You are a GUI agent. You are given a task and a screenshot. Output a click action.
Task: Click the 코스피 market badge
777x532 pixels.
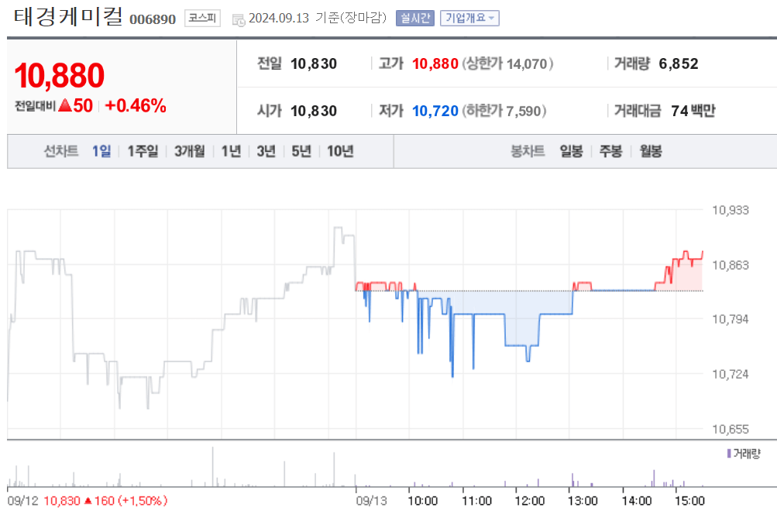coord(202,19)
